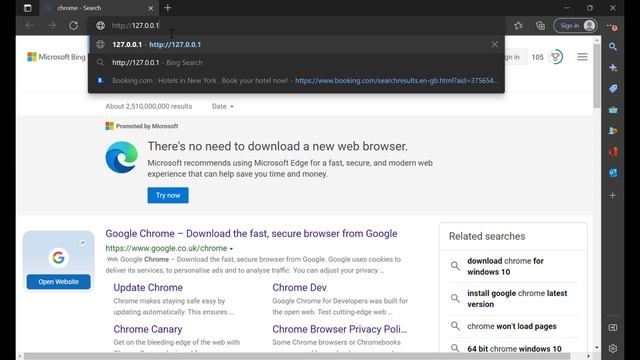The width and height of the screenshot is (640, 360).
Task: Open the Bing Rewards medal icon
Action: [x=556, y=57]
